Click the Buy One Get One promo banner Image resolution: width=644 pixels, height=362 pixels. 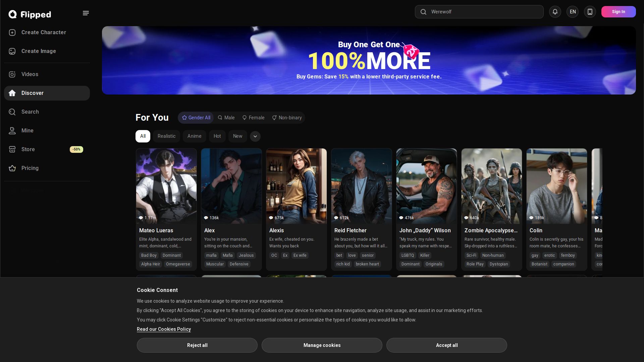[x=369, y=60]
